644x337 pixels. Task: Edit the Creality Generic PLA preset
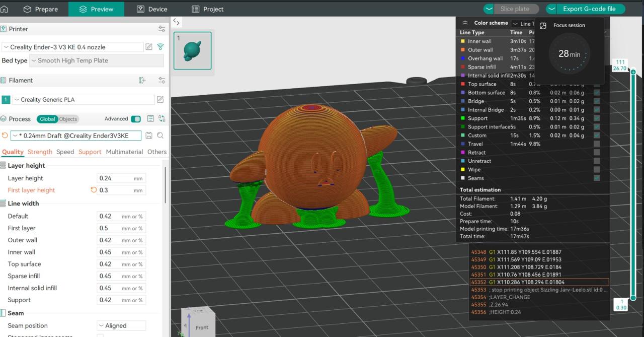pos(160,100)
